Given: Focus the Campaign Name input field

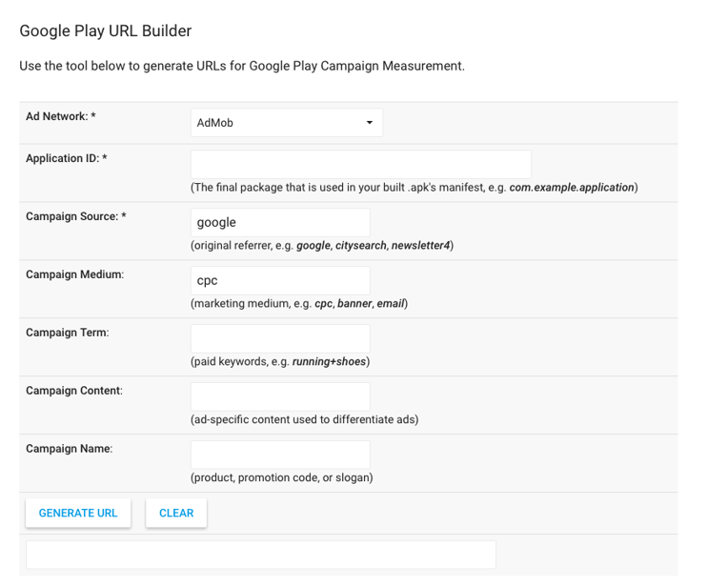Looking at the screenshot, I should [x=280, y=455].
